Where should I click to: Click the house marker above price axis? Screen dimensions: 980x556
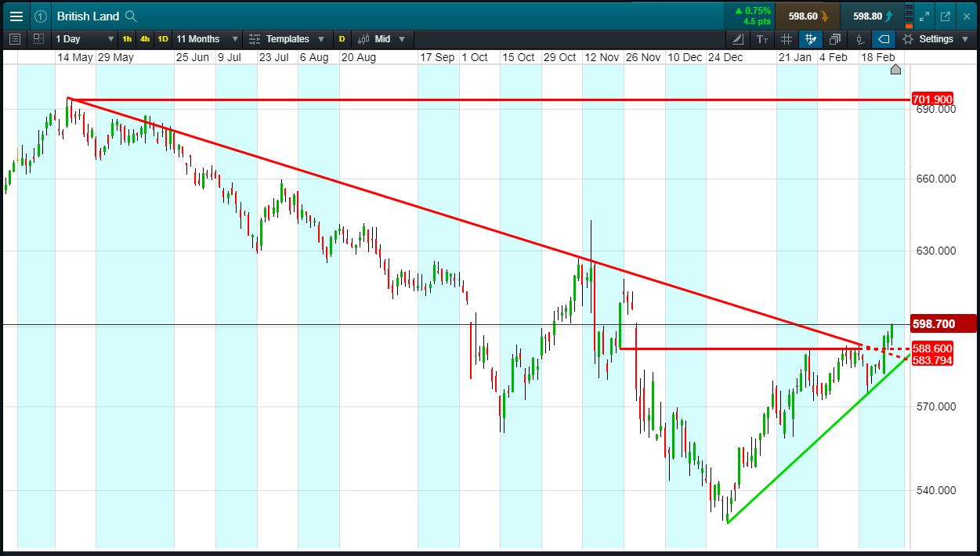(x=896, y=70)
